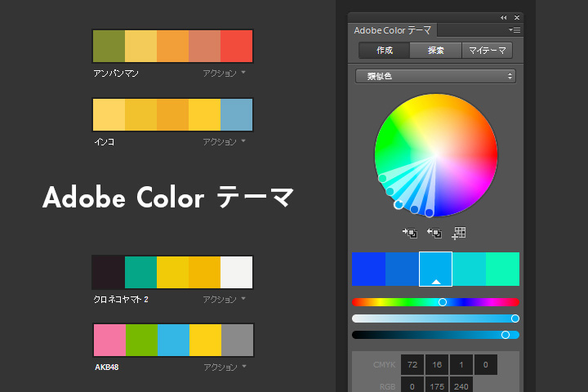Click the CMYK black value field 0
Image resolution: width=588 pixels, height=392 pixels.
486,364
